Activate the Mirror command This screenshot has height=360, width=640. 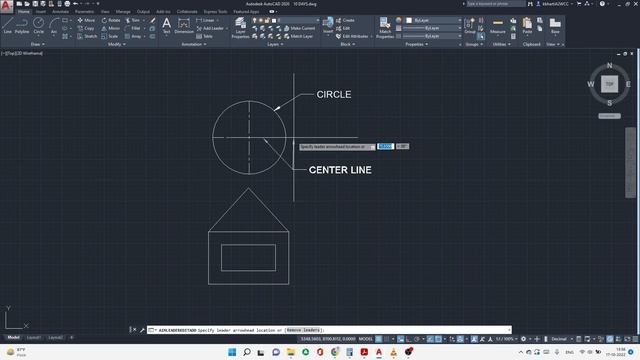pyautogui.click(x=111, y=28)
